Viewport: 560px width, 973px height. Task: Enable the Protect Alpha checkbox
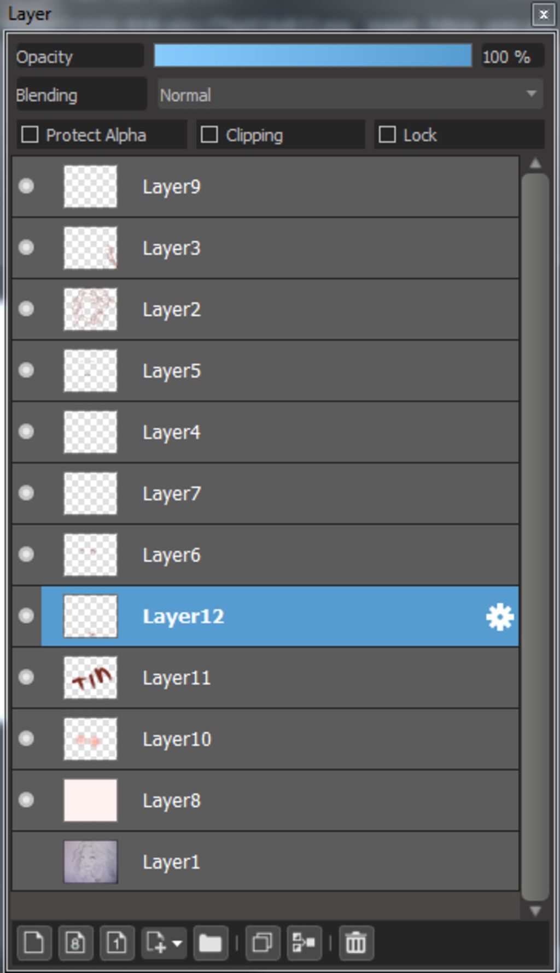point(30,135)
